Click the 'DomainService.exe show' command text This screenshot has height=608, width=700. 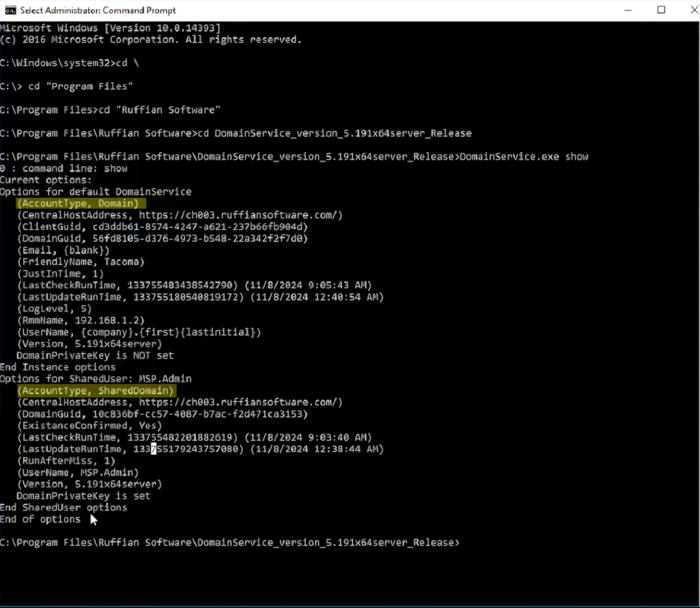524,157
